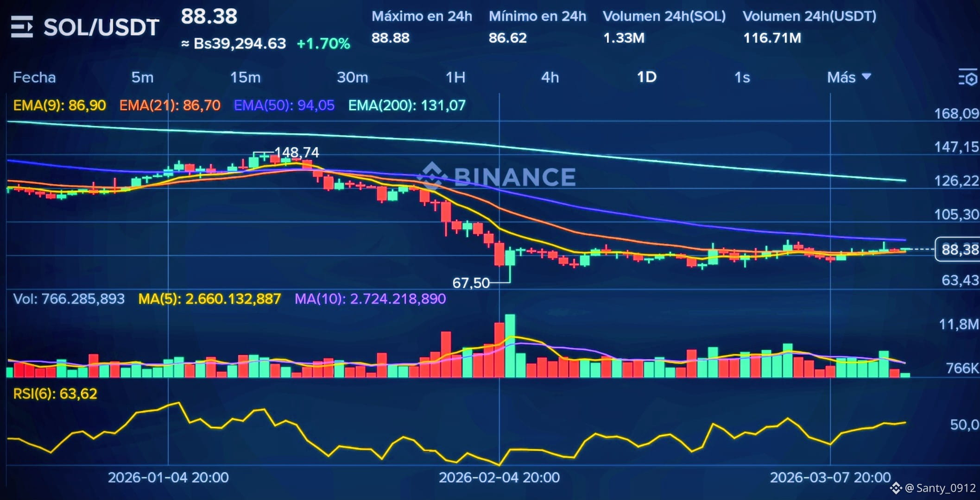Click the Máximo en 24h value 88.88
Image resolution: width=980 pixels, height=500 pixels.
coord(391,38)
